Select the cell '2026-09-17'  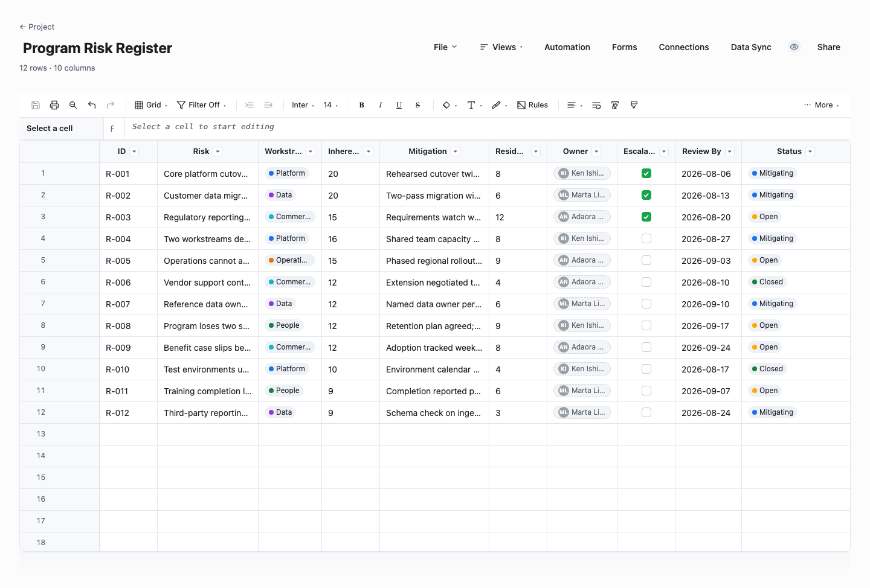pos(708,326)
